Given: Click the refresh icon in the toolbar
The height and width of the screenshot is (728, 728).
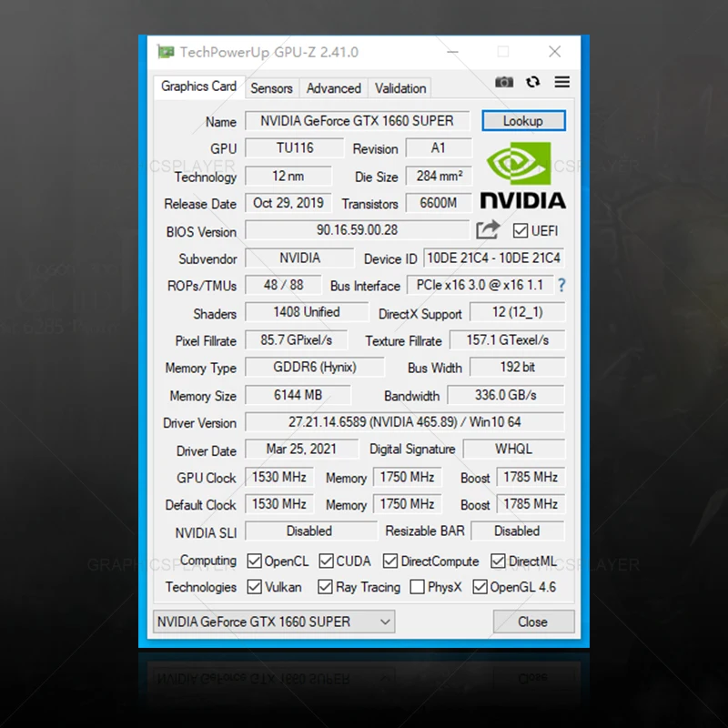Looking at the screenshot, I should pyautogui.click(x=532, y=82).
